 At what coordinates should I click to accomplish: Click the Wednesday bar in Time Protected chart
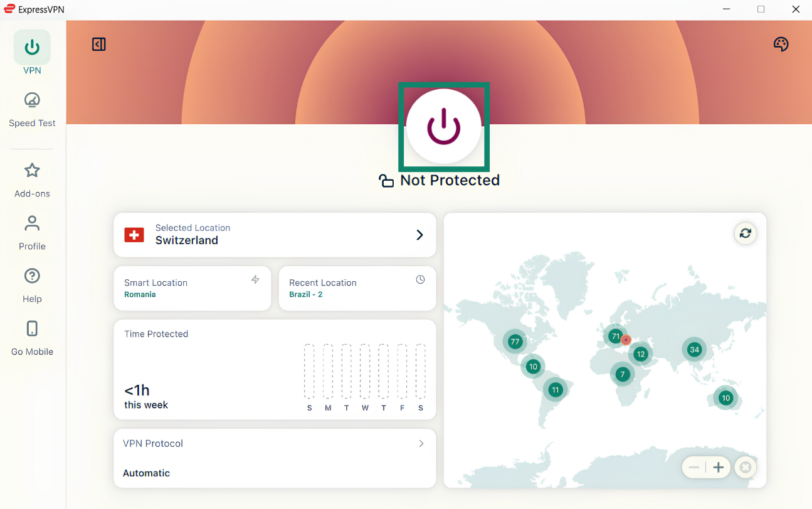(x=365, y=371)
